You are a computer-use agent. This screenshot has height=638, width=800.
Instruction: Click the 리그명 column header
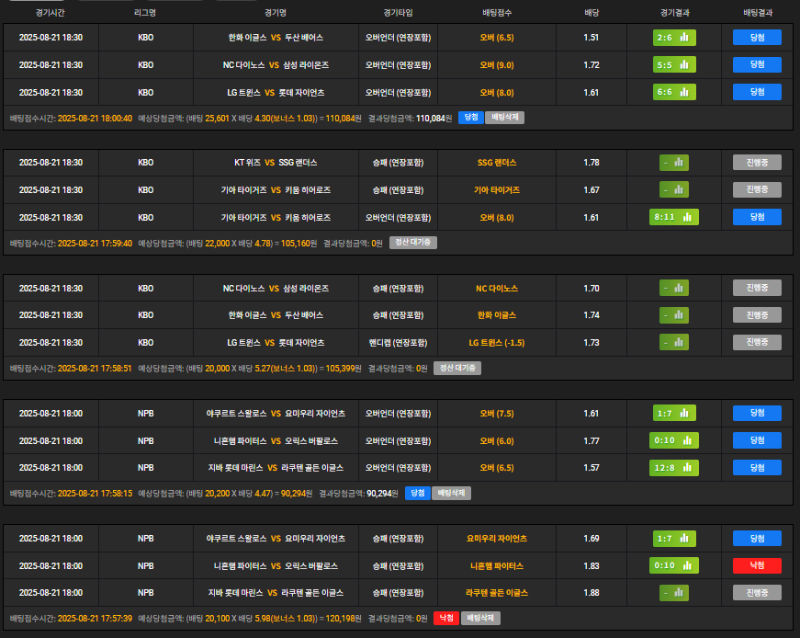click(x=145, y=13)
